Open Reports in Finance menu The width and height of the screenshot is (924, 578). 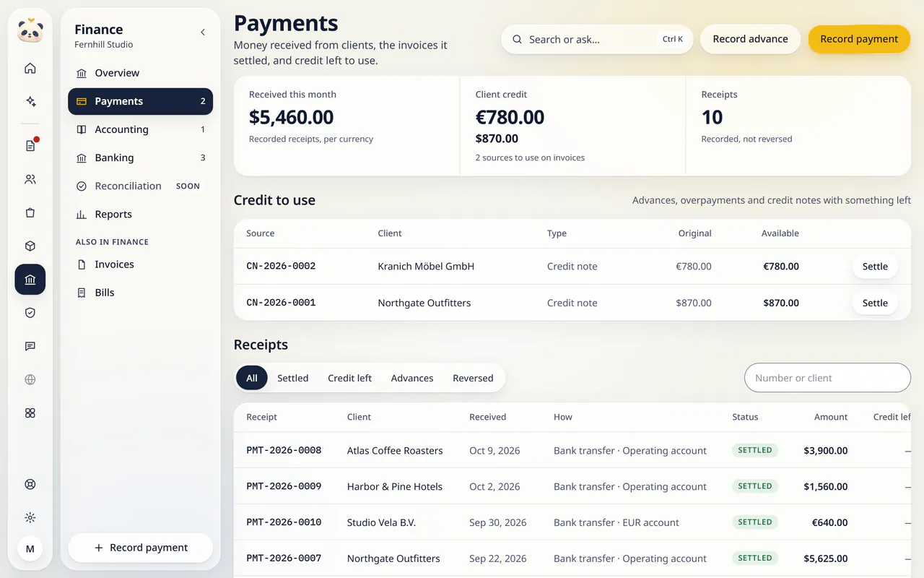click(140, 214)
